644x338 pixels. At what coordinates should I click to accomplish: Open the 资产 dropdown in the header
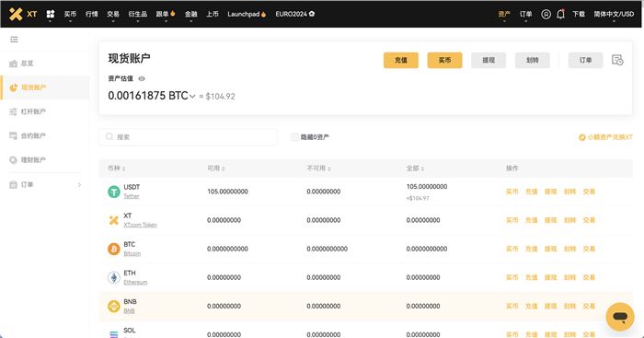[504, 14]
